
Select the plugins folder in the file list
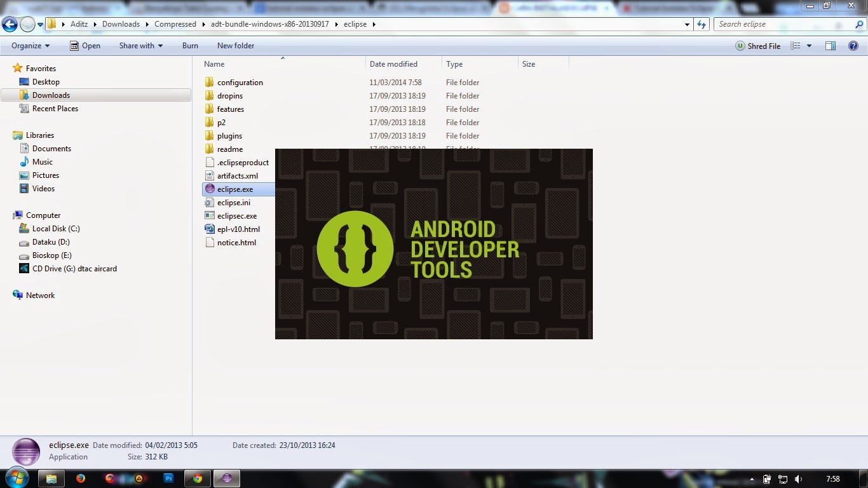pyautogui.click(x=230, y=135)
